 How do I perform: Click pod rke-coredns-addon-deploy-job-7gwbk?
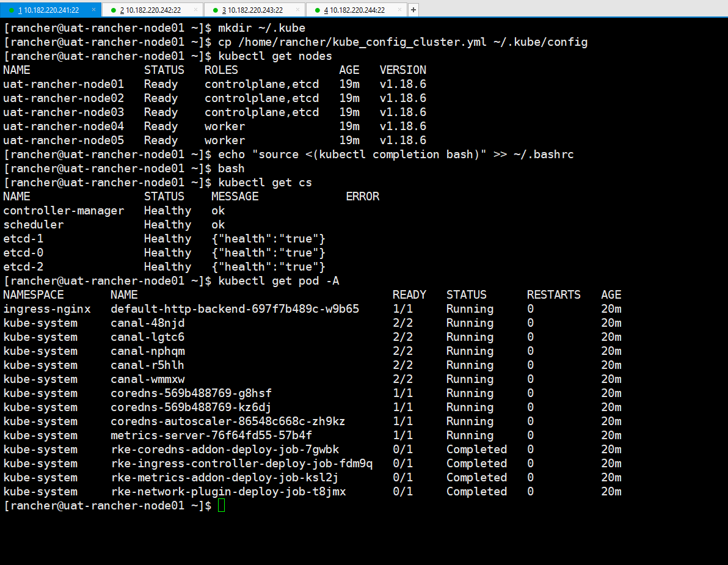tap(225, 450)
